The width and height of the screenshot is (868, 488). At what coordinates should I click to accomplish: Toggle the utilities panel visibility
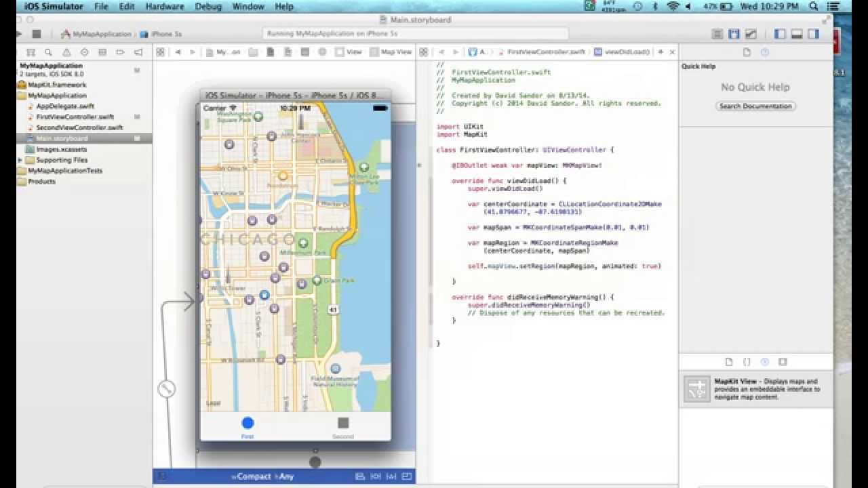tap(814, 34)
